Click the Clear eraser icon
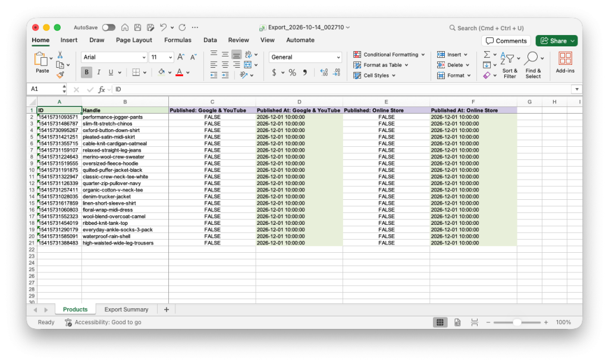The image size is (609, 364). (486, 76)
